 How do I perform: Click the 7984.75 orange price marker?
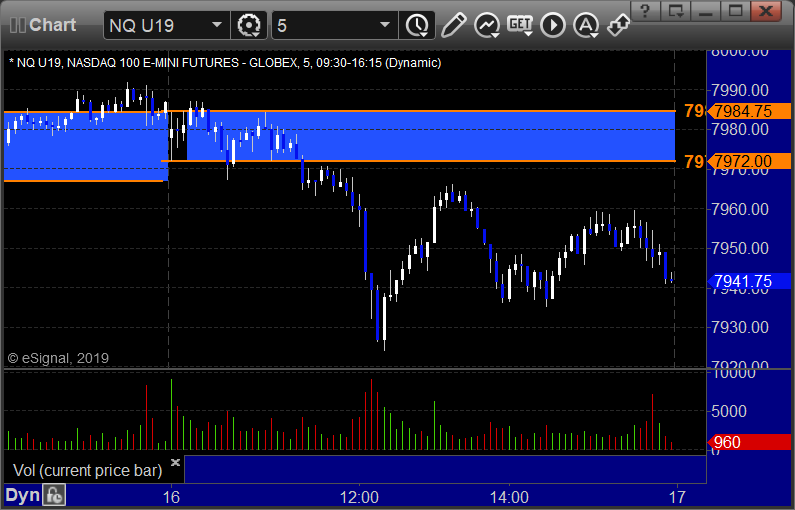click(749, 111)
